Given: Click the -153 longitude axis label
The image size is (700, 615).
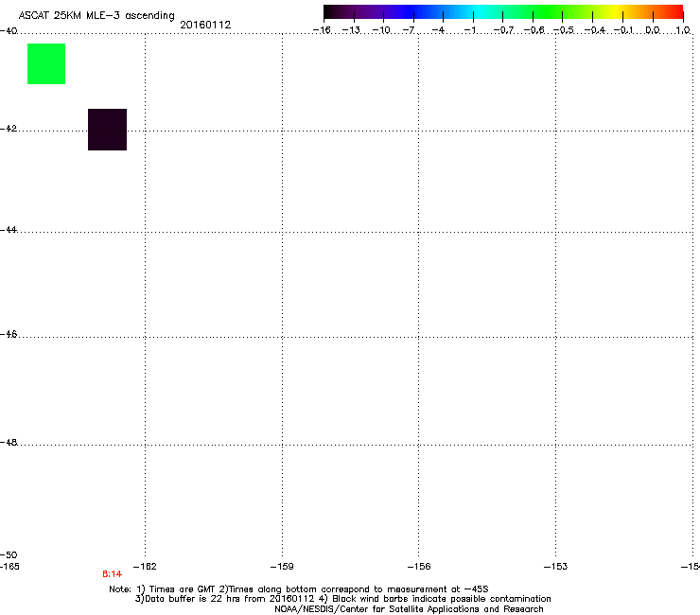Looking at the screenshot, I should click(556, 567).
